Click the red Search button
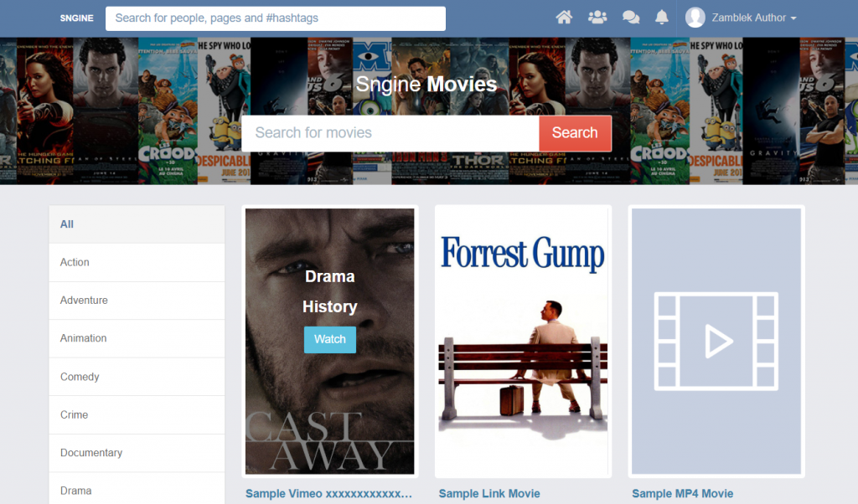 point(575,133)
